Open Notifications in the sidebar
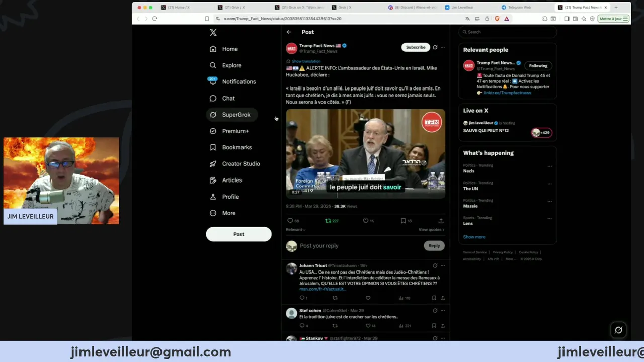The width and height of the screenshot is (644, 362). tap(232, 81)
